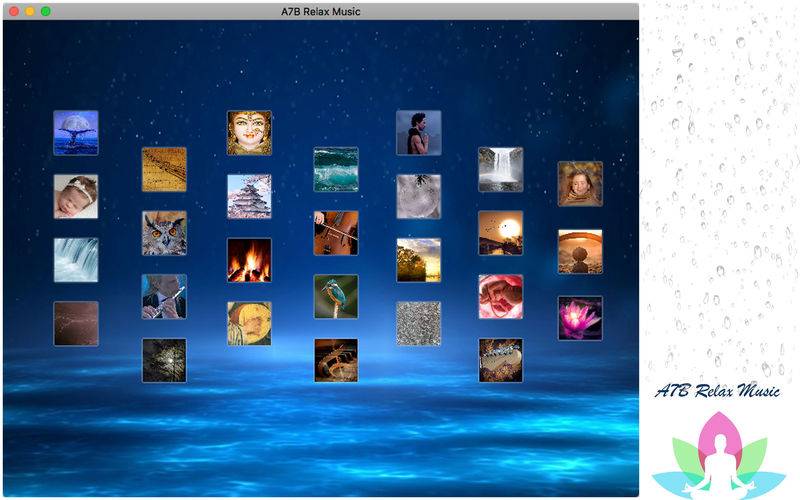This screenshot has width=800, height=500.
Task: Select the owl face thumbnail
Action: pyautogui.click(x=164, y=233)
